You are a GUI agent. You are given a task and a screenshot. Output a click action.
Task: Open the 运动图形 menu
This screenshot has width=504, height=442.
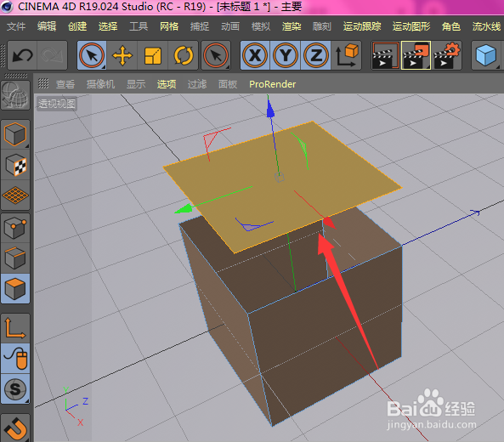(411, 26)
